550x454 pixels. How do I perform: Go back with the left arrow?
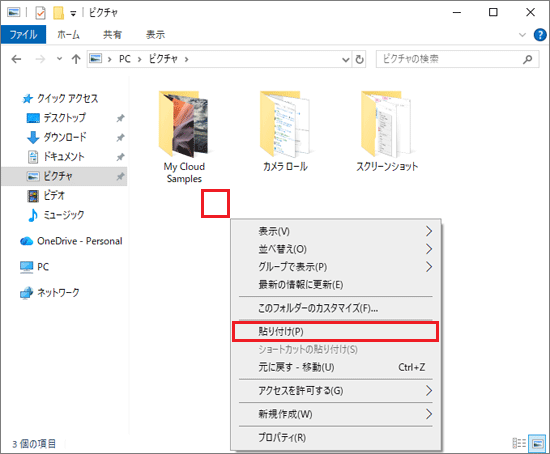pos(16,59)
